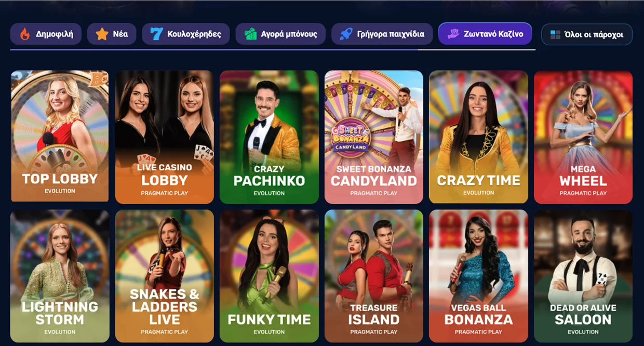644x346 pixels.
Task: Launch Funky Time by Evolution
Action: pos(269,276)
